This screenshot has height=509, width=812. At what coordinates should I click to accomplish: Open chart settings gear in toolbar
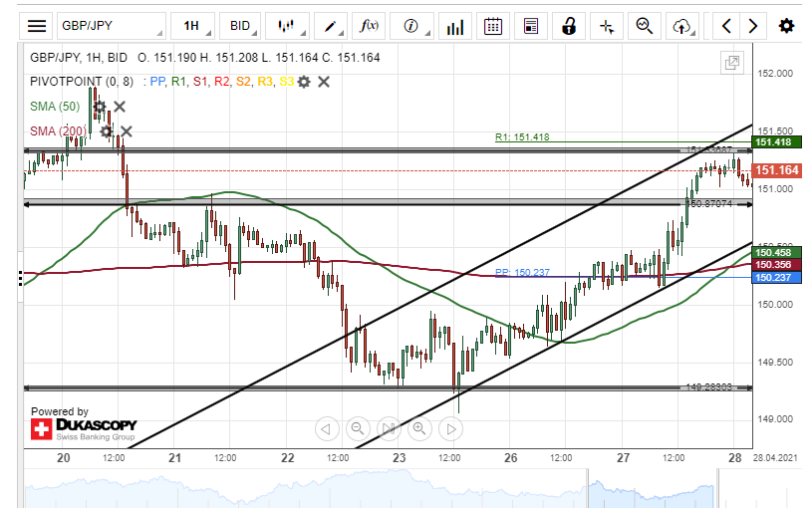point(786,26)
